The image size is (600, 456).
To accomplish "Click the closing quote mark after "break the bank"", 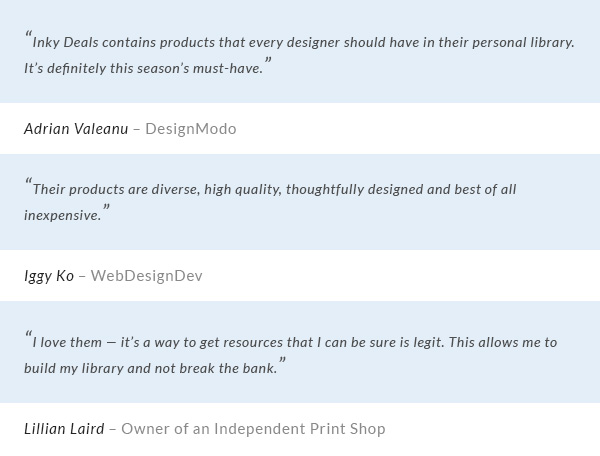I will (x=282, y=363).
